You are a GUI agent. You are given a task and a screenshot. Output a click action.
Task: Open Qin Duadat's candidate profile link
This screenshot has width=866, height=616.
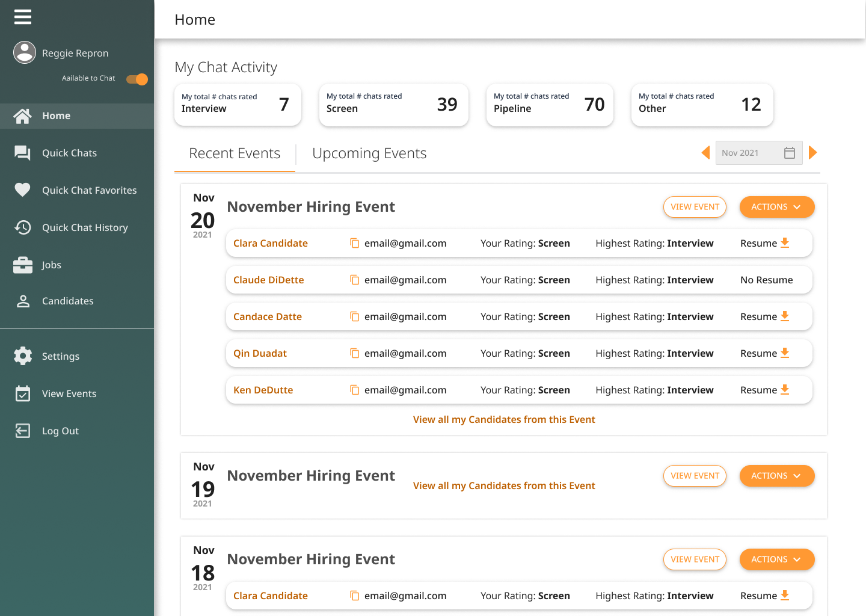[x=260, y=354]
